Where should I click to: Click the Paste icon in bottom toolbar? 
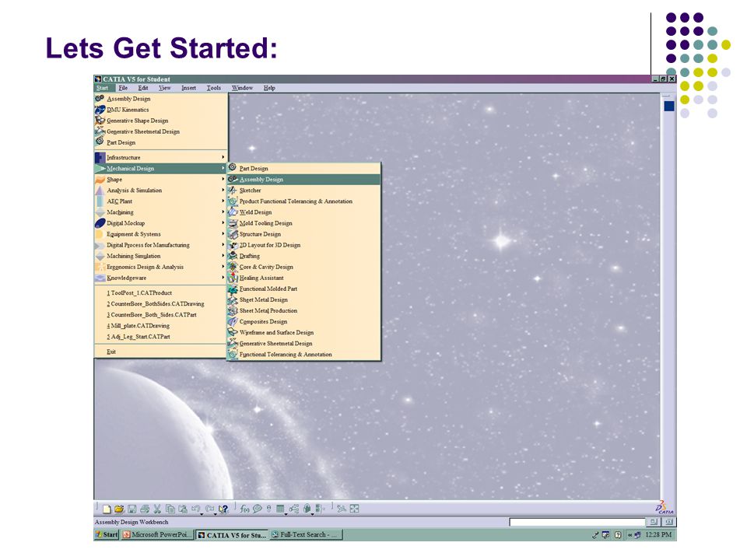pyautogui.click(x=182, y=509)
